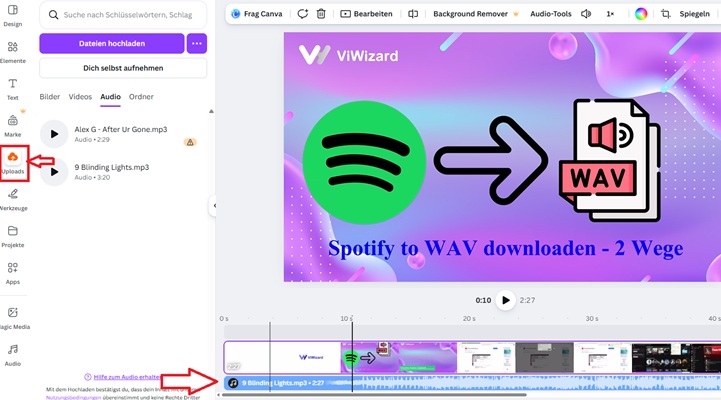Select 9 Blinding Lights.mp3 title
This screenshot has height=400, width=721.
point(112,167)
